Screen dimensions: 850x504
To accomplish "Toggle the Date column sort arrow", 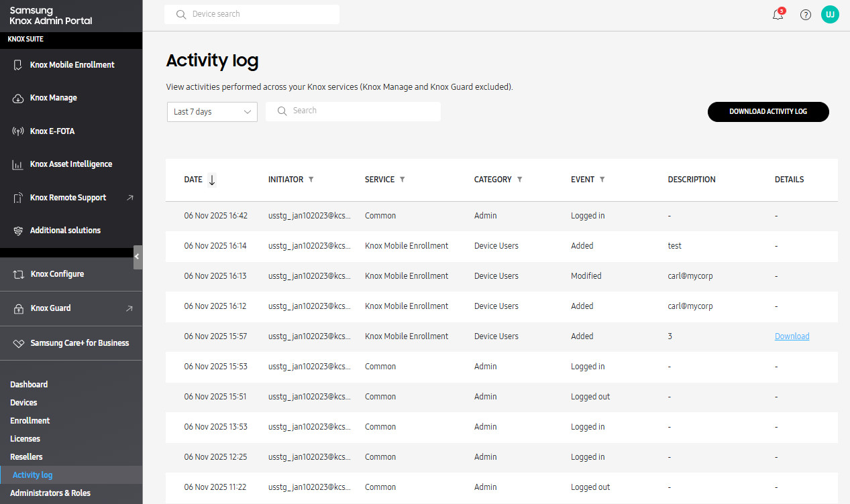I will coord(212,180).
